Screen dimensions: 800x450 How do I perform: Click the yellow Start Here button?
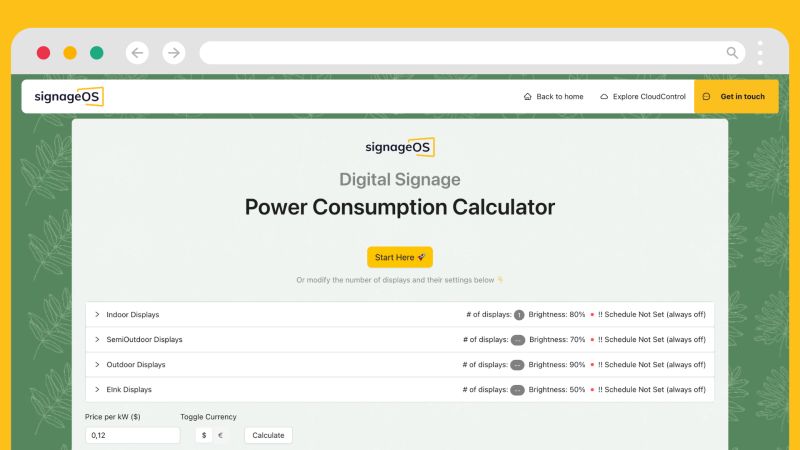coord(399,257)
